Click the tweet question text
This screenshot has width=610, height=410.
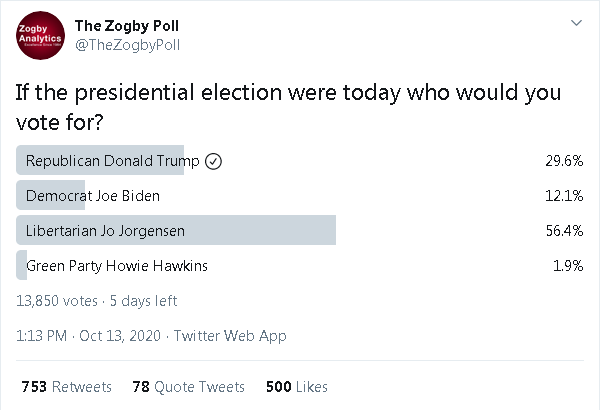coord(288,107)
